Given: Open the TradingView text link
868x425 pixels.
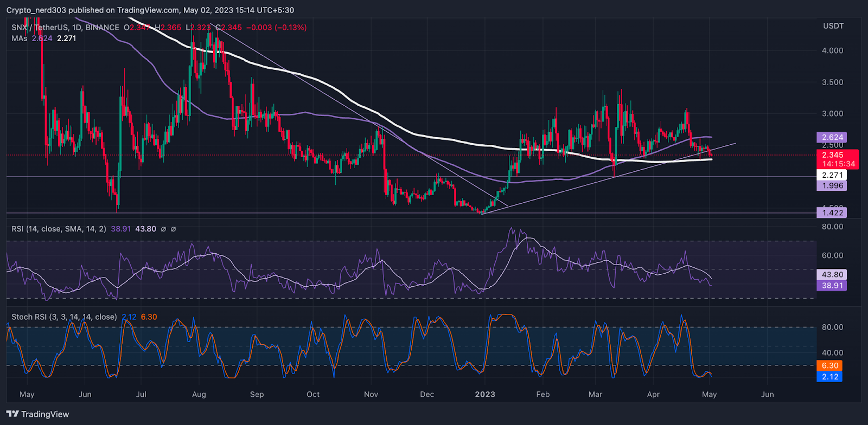Looking at the screenshot, I should (x=45, y=414).
